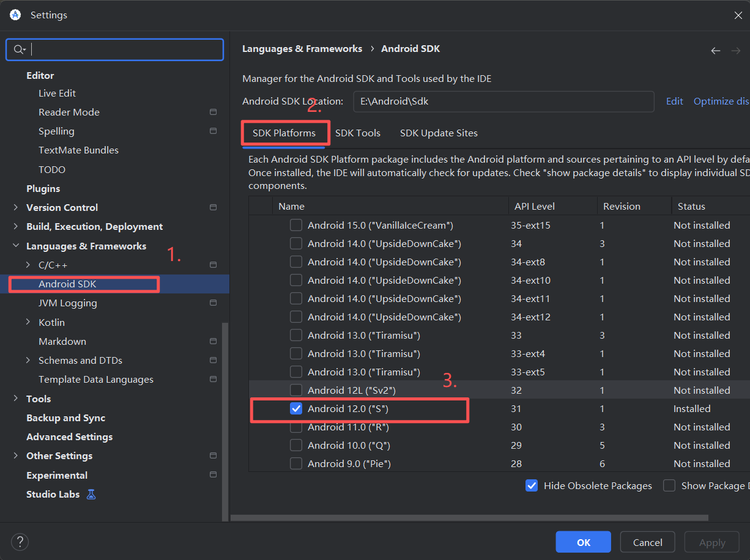Click the horizontal scrollbar below the table
The height and width of the screenshot is (560, 750).
tap(469, 518)
